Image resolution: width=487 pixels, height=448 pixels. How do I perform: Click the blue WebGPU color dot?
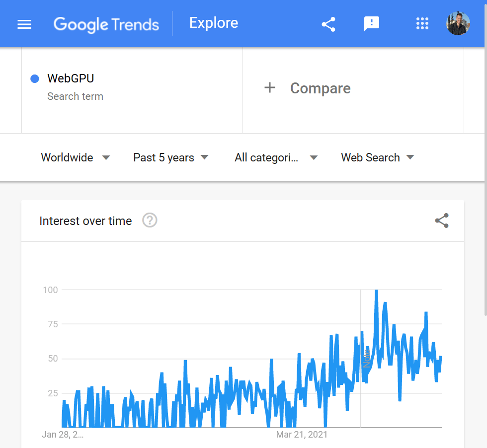tap(35, 78)
